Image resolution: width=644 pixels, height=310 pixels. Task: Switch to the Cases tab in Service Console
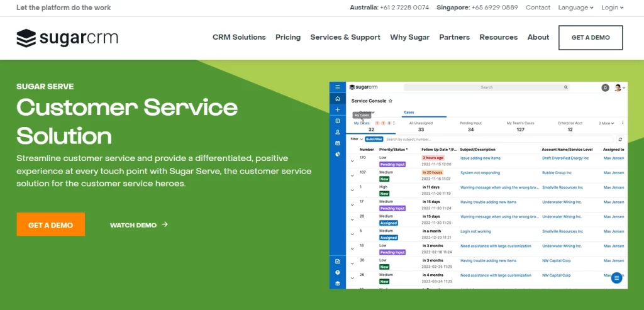[409, 112]
